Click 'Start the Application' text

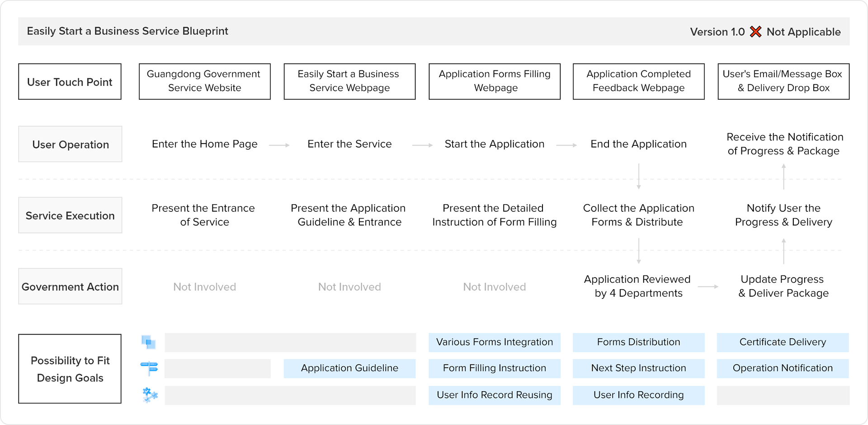click(495, 144)
